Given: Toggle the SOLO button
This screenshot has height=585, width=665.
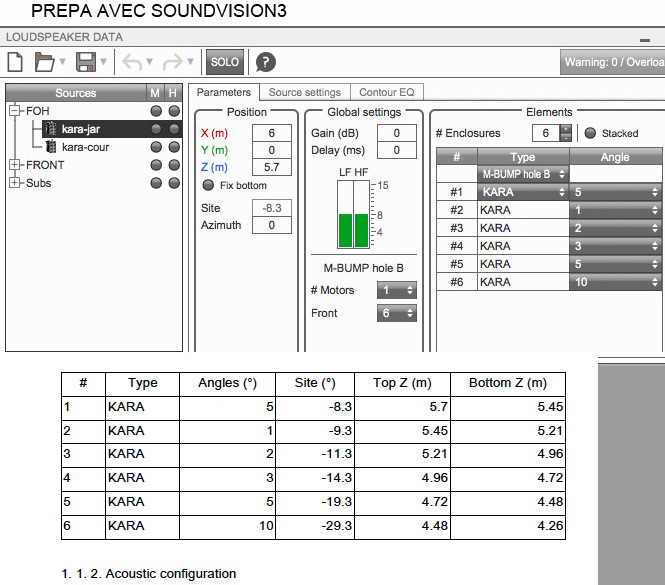Looking at the screenshot, I should coord(225,62).
